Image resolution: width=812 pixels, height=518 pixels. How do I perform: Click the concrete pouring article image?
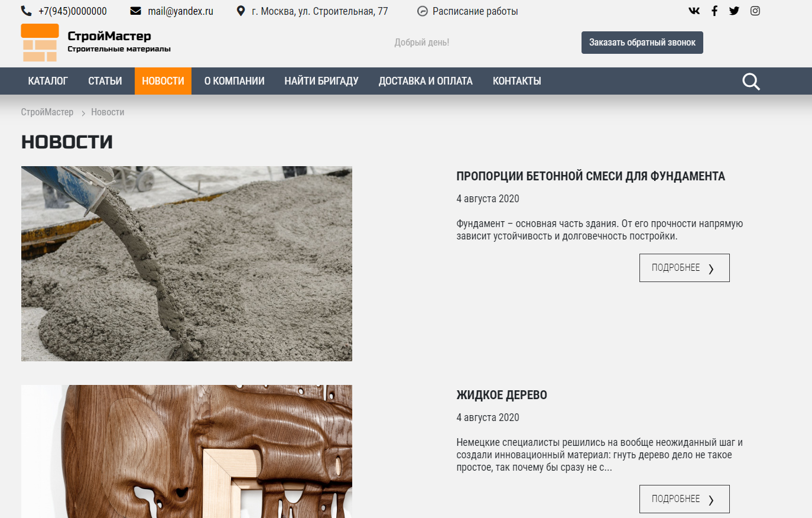coord(187,264)
